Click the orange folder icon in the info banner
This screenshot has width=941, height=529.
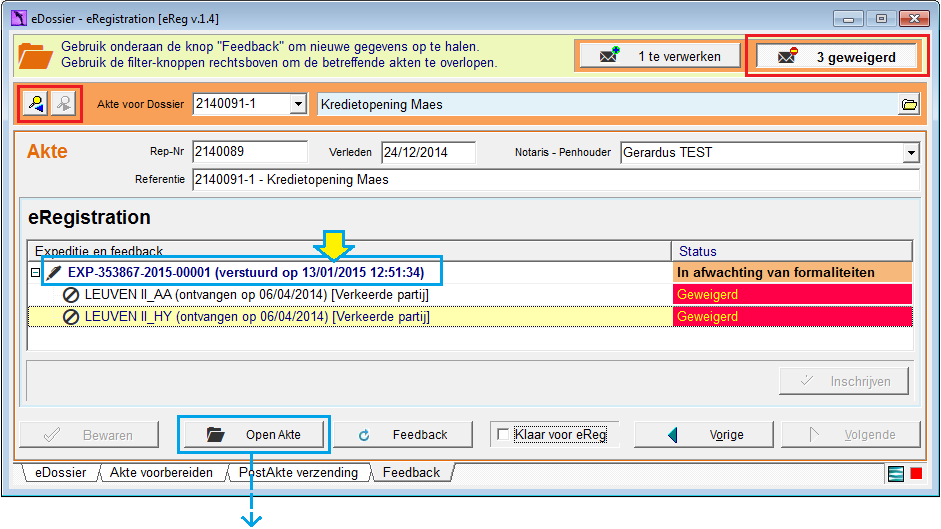point(35,56)
